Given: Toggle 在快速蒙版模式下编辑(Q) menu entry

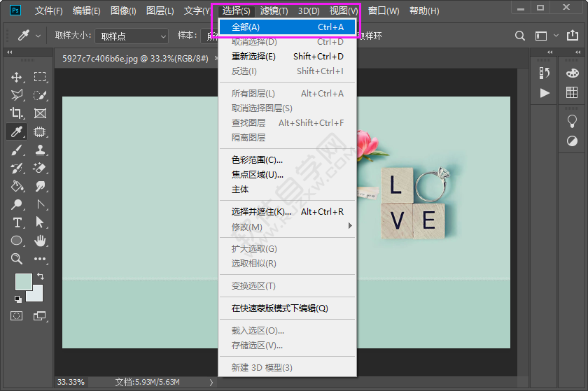Looking at the screenshot, I should click(279, 308).
